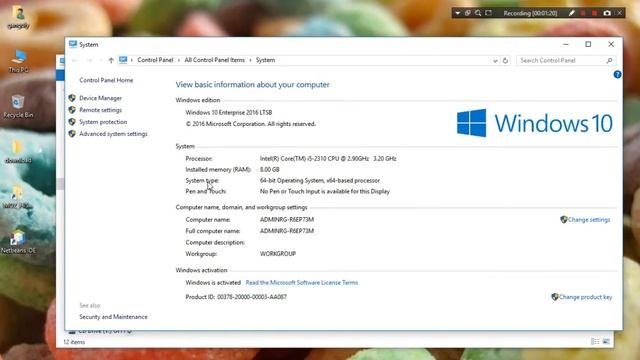Image resolution: width=640 pixels, height=360 pixels.
Task: Open Recycle Bin desktop icon
Action: 18,106
